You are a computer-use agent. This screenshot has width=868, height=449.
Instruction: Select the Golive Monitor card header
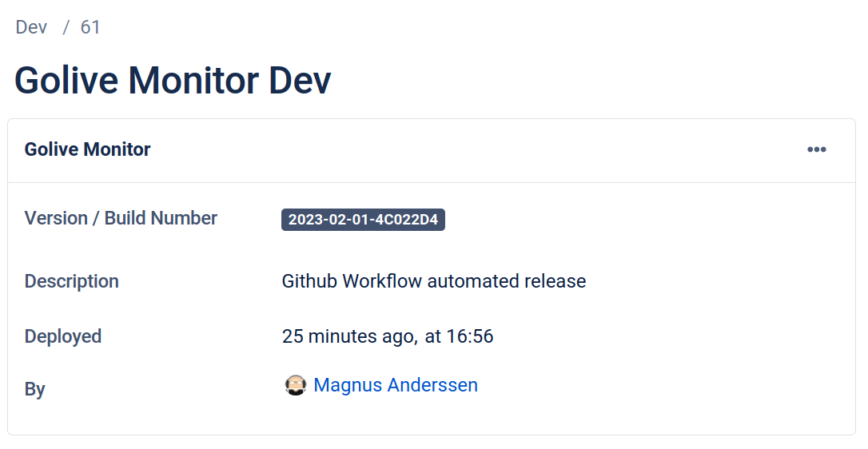point(88,149)
